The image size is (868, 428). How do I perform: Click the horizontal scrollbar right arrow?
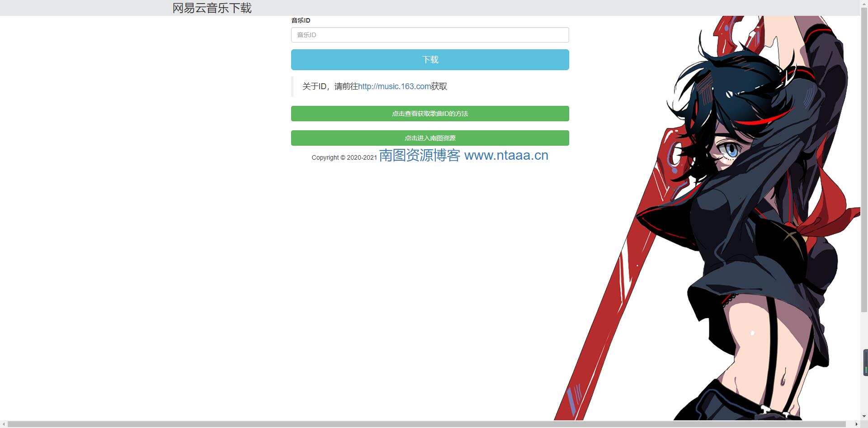click(x=857, y=424)
